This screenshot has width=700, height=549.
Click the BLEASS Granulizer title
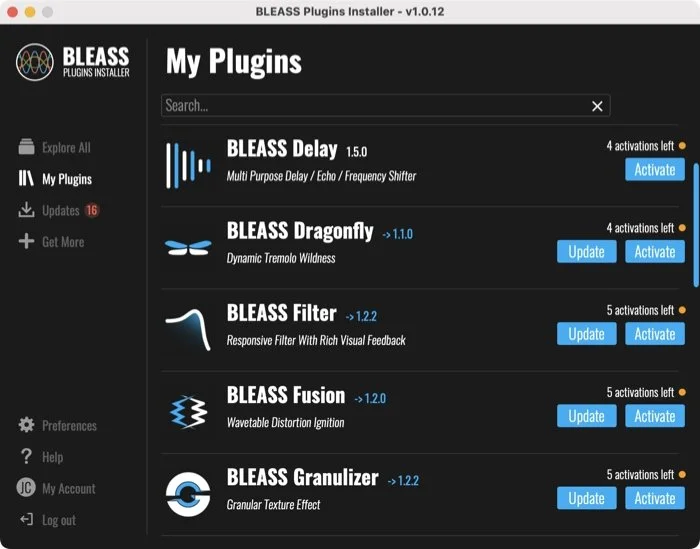click(x=302, y=477)
